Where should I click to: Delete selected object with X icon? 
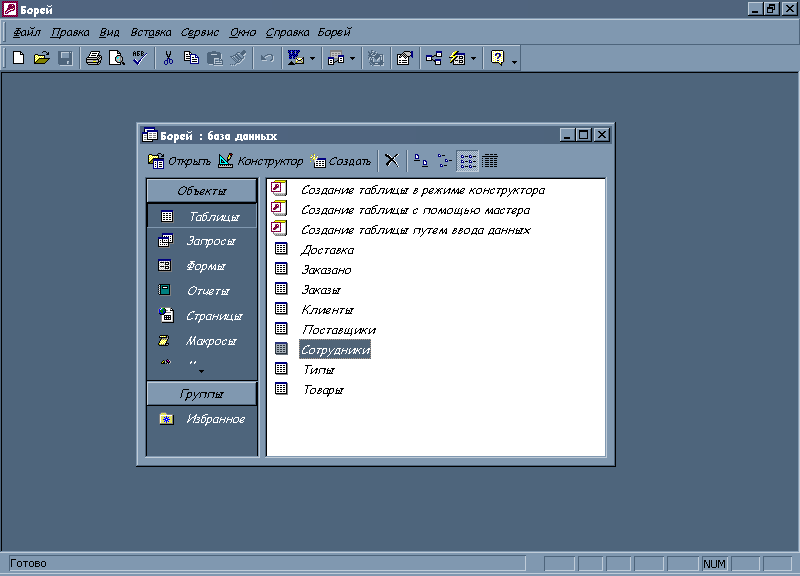391,161
